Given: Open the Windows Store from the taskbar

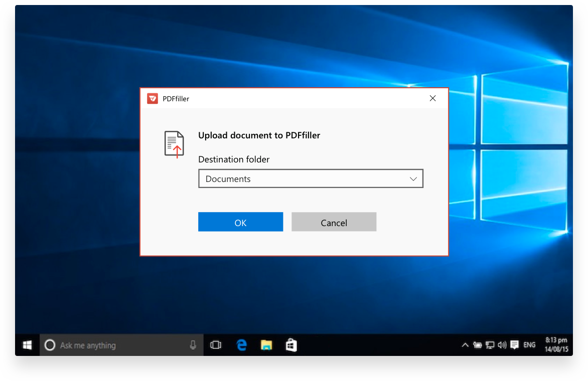Looking at the screenshot, I should 291,345.
